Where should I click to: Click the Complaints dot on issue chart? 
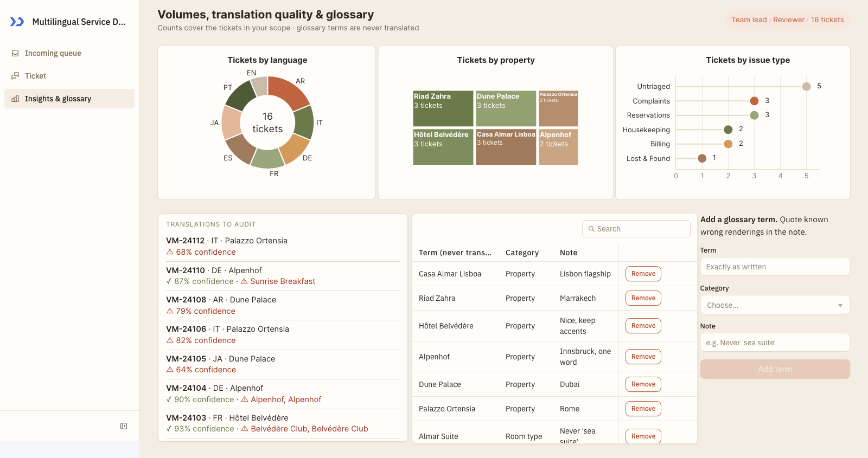pos(754,101)
